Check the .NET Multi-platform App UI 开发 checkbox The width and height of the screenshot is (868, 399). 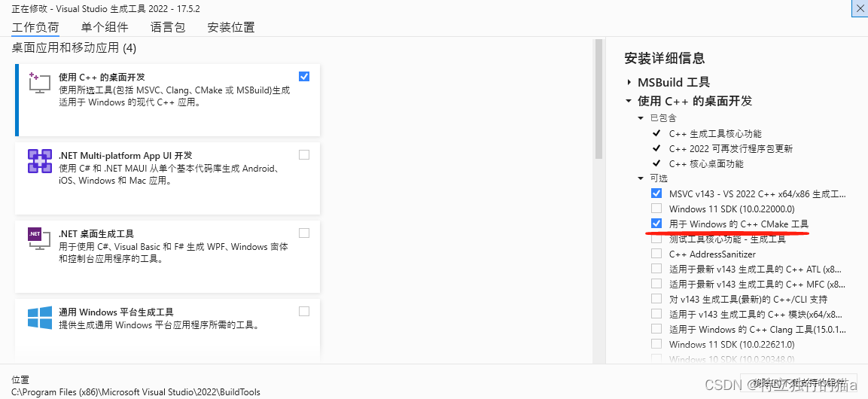click(304, 154)
